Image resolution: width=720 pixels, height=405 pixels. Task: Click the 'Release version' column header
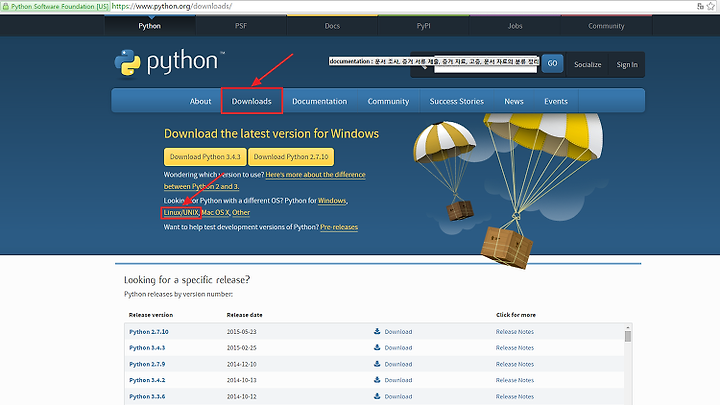tap(151, 315)
